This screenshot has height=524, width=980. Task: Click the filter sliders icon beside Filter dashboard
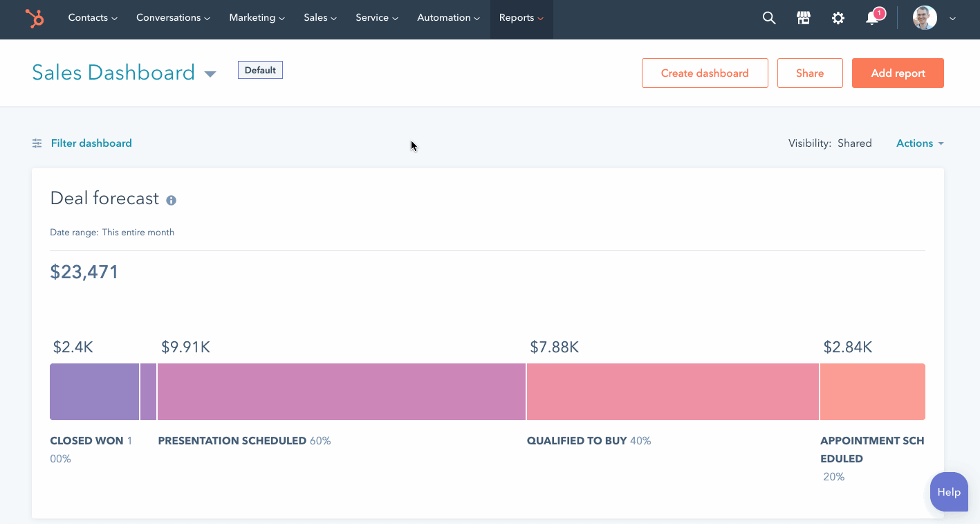point(37,143)
